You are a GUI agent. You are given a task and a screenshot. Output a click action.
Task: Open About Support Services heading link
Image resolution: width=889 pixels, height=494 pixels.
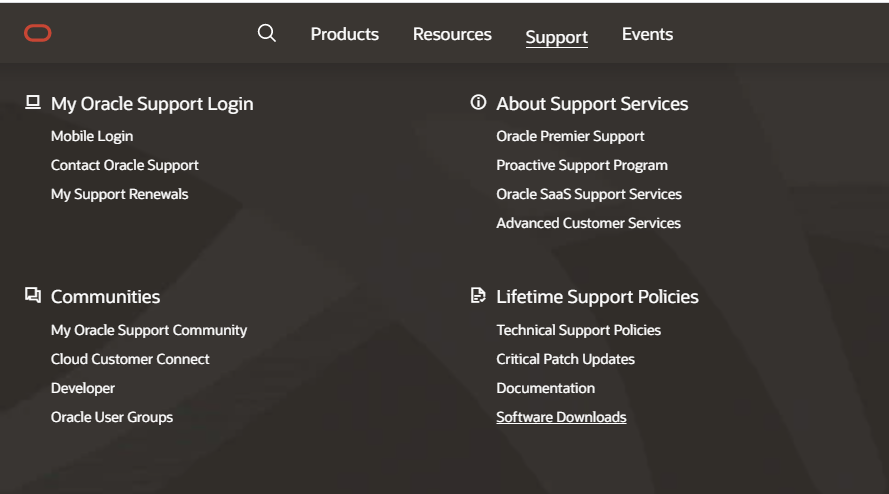click(x=592, y=104)
